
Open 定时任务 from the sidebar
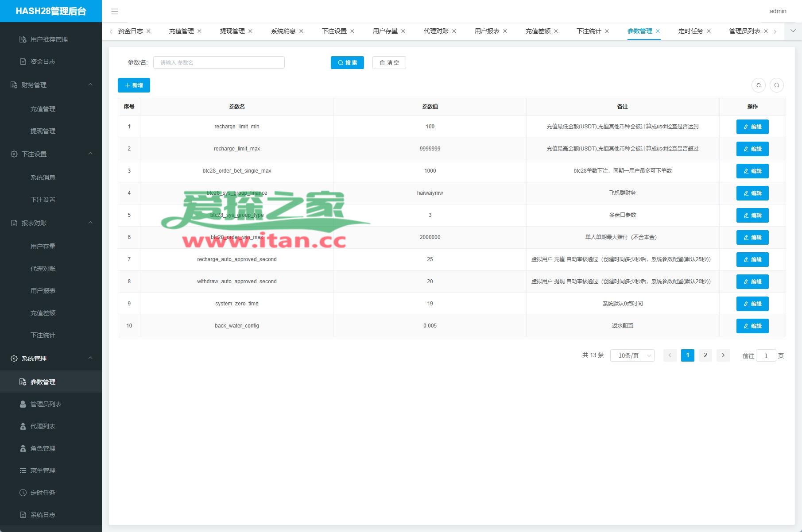coord(43,493)
